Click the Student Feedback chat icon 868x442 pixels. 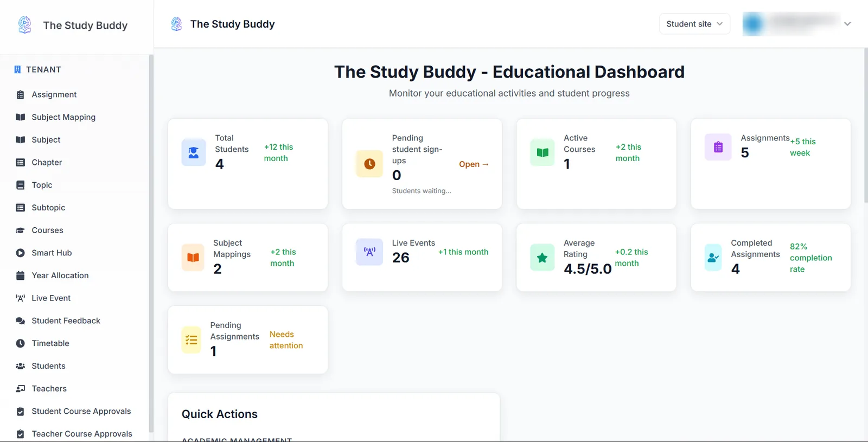[20, 321]
